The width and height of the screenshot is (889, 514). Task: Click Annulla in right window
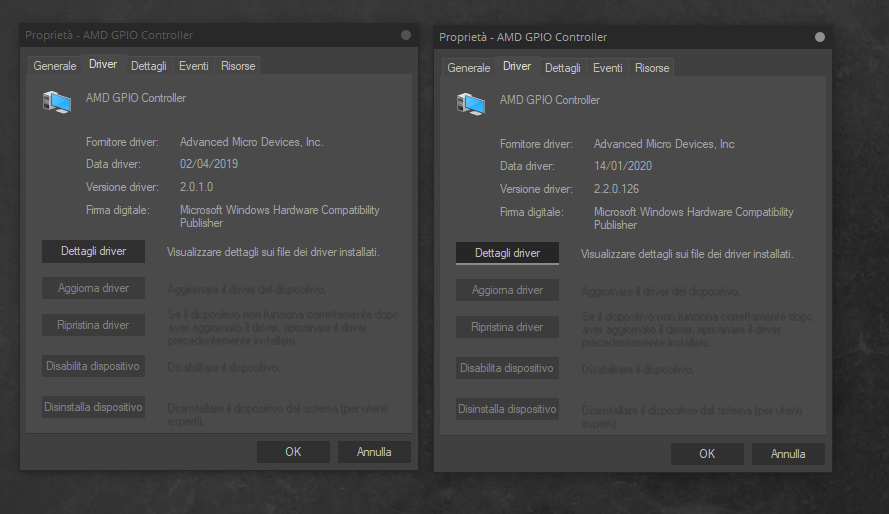788,453
